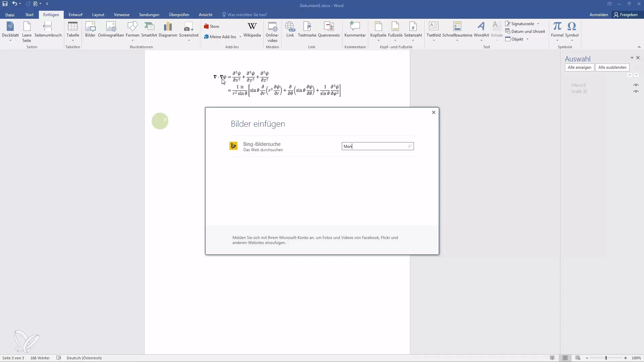Open the Office Store add-ins
This screenshot has width=644, height=362.
[x=211, y=26]
